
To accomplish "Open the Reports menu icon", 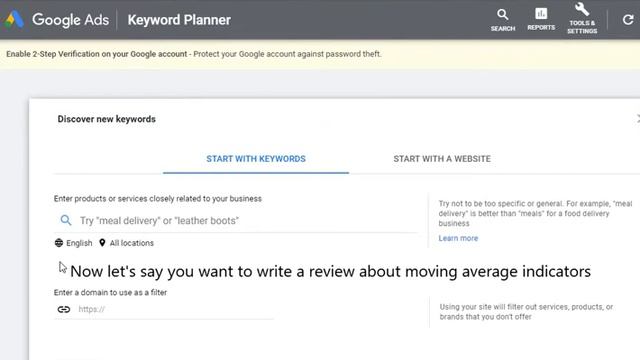I will coord(541,19).
